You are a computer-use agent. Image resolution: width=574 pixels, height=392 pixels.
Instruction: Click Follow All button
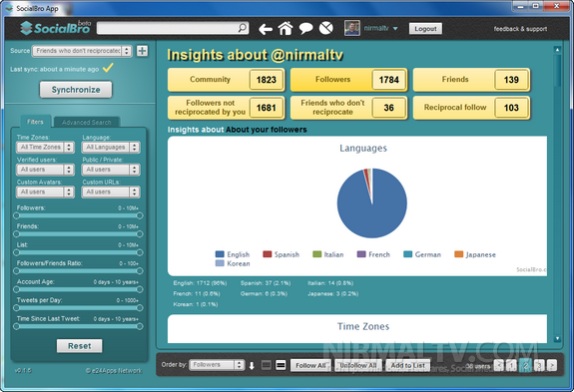pyautogui.click(x=310, y=365)
